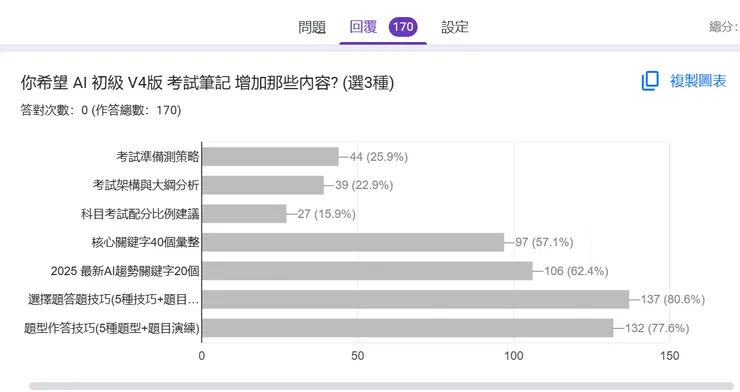
Task: Click the 考試架構與大綱分析 axis label
Action: click(x=146, y=185)
